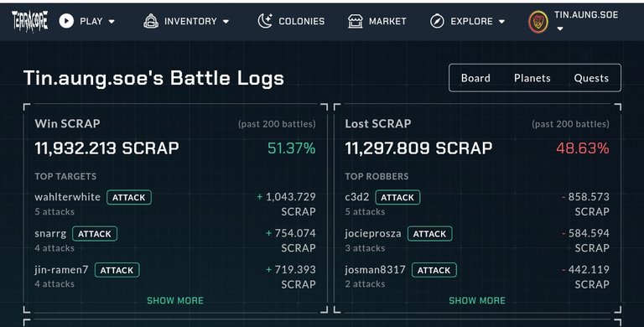Viewport: 644px width, 327px height.
Task: Click the Terracore logo
Action: tap(29, 21)
